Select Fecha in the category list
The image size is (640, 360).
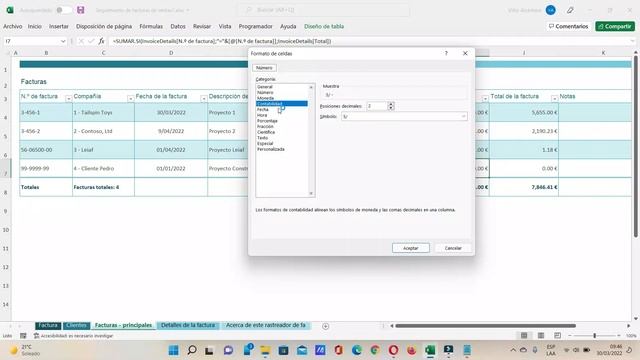(x=263, y=109)
